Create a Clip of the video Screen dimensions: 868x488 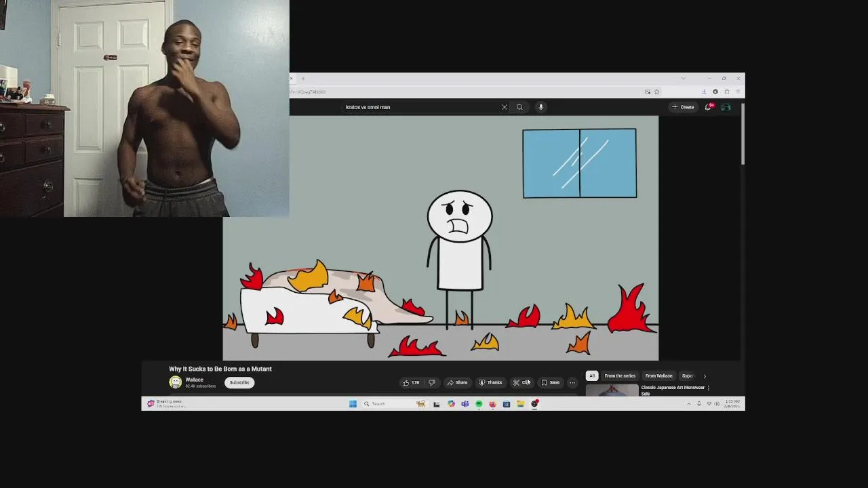click(521, 382)
